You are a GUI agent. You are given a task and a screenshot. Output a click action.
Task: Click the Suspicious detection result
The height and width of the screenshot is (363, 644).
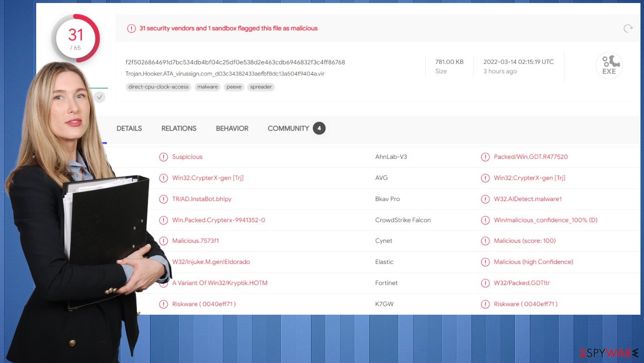(187, 157)
